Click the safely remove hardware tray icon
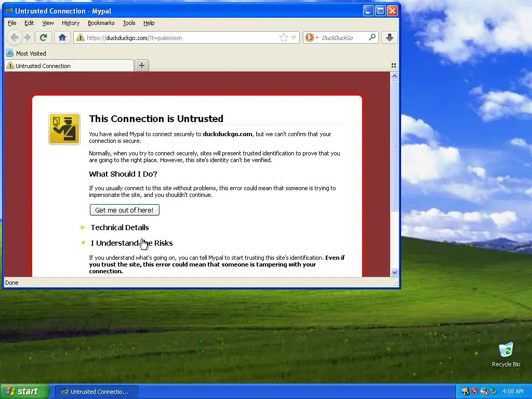 tap(493, 392)
